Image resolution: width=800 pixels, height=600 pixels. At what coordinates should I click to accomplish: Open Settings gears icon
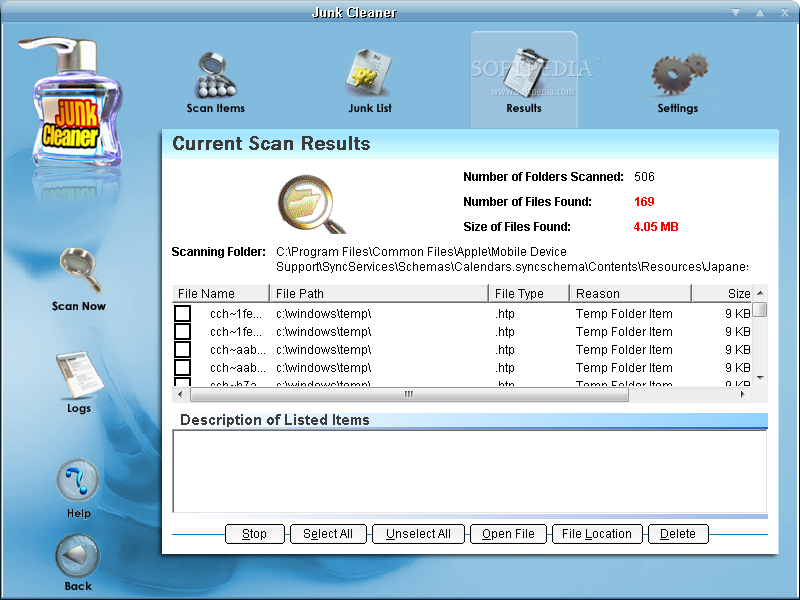point(679,73)
